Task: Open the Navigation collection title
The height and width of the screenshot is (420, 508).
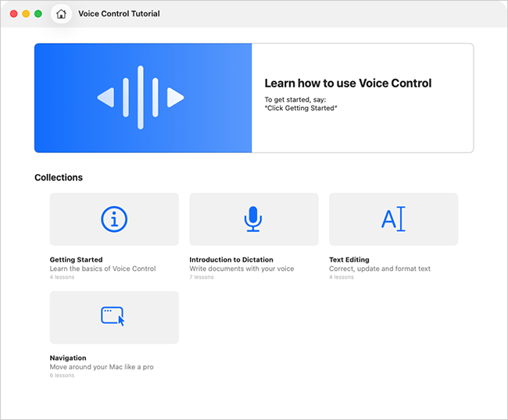Action: [x=68, y=358]
